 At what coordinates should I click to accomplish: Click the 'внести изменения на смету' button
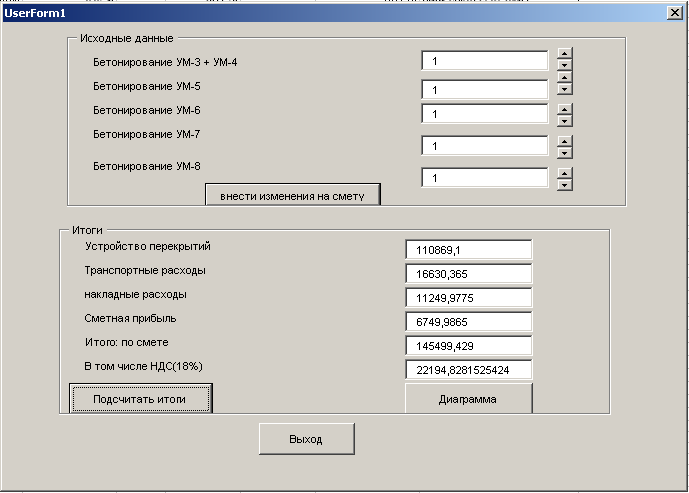pos(293,195)
